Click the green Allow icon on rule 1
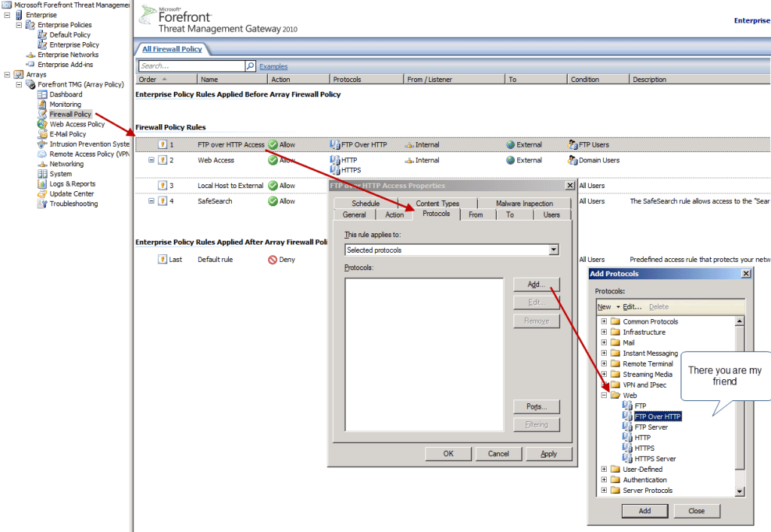Screen dimensions: 771x532 [273, 145]
